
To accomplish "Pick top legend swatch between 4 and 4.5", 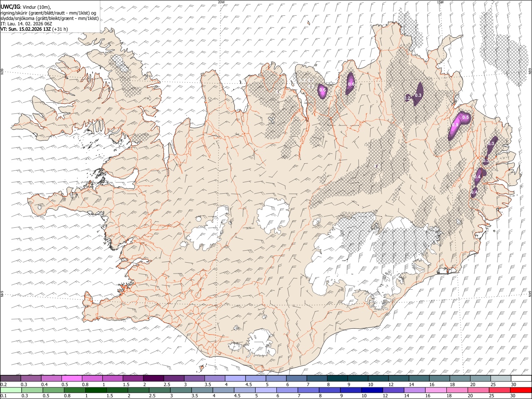I will [x=235, y=379].
